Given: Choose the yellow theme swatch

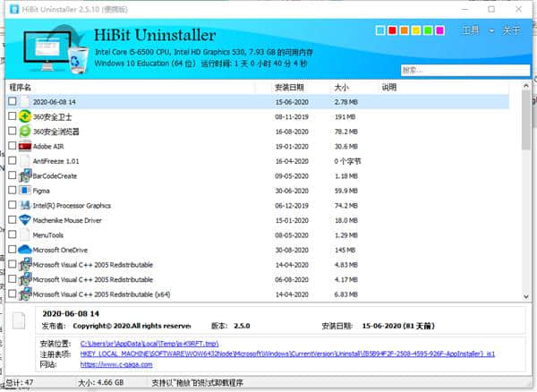Looking at the screenshot, I should click(x=416, y=30).
